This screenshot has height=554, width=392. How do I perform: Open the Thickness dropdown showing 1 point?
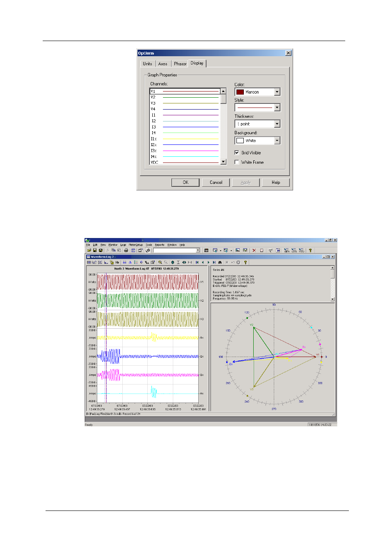click(277, 124)
